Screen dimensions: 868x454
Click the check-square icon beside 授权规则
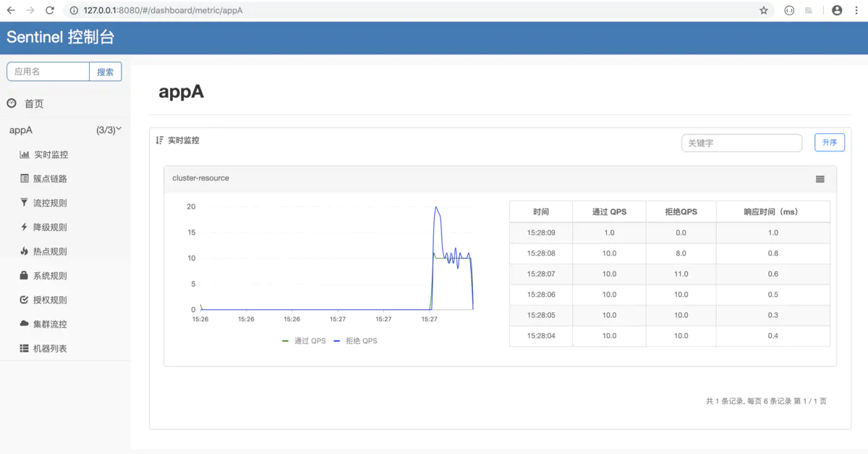pos(25,300)
